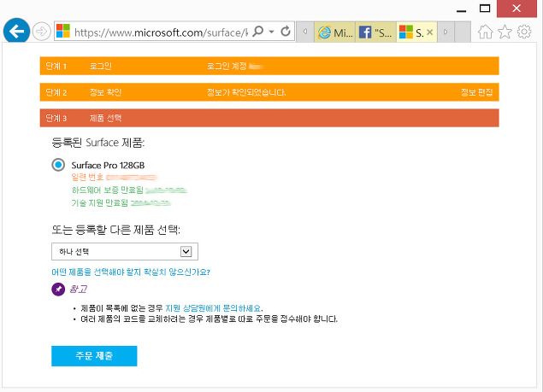This screenshot has height=392, width=543.
Task: Close the browser window
Action: [x=516, y=9]
